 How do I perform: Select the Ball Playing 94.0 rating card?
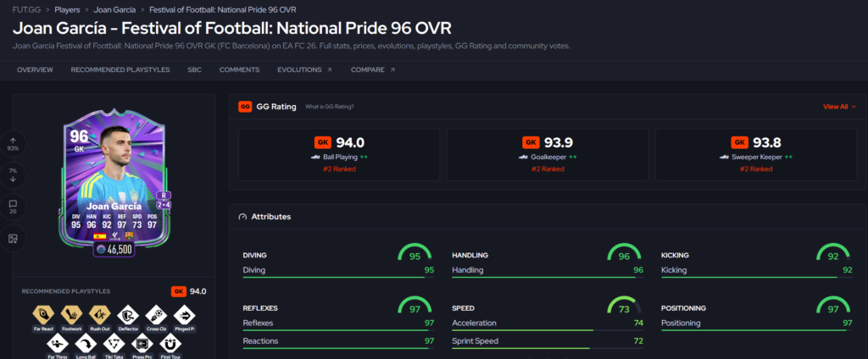click(x=339, y=154)
